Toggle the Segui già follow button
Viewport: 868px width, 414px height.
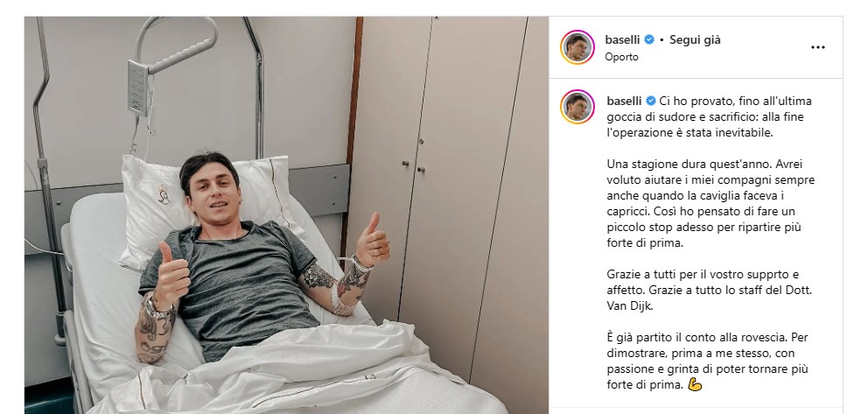point(695,40)
